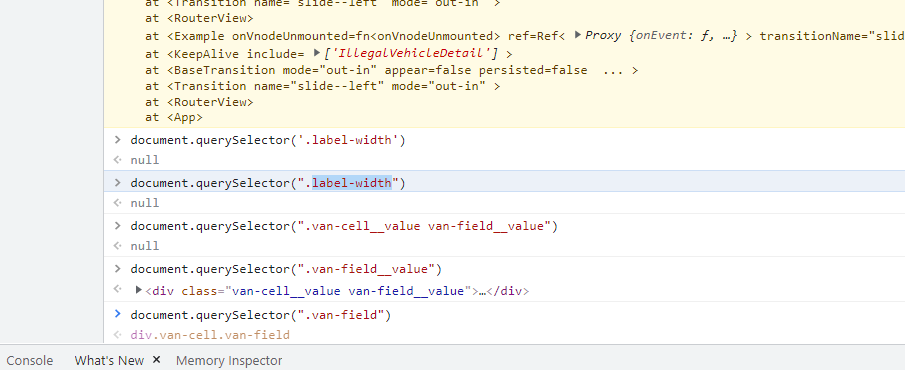The image size is (905, 370).
Task: Close the What's New tab
Action: point(156,360)
